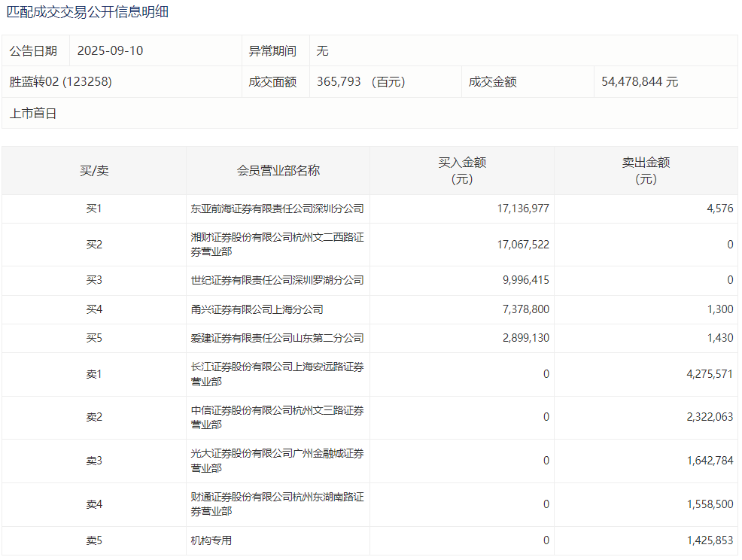This screenshot has width=742, height=560.
Task: Click the 机构专用 seat name
Action: pyautogui.click(x=211, y=540)
